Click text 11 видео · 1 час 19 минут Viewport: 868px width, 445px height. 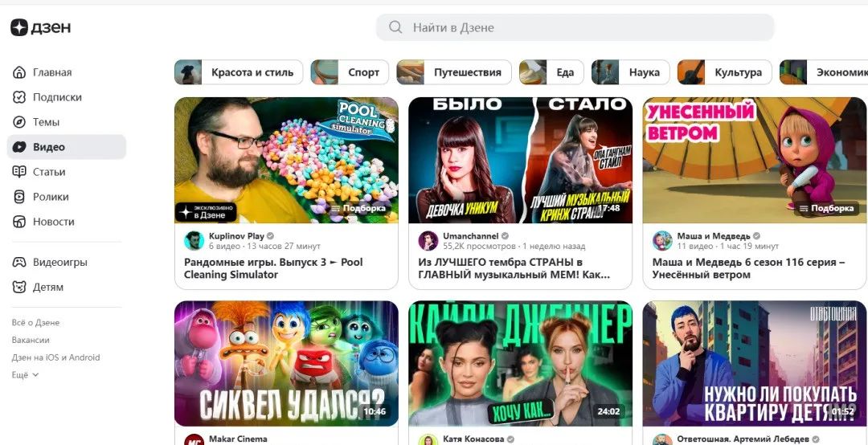[x=727, y=247]
